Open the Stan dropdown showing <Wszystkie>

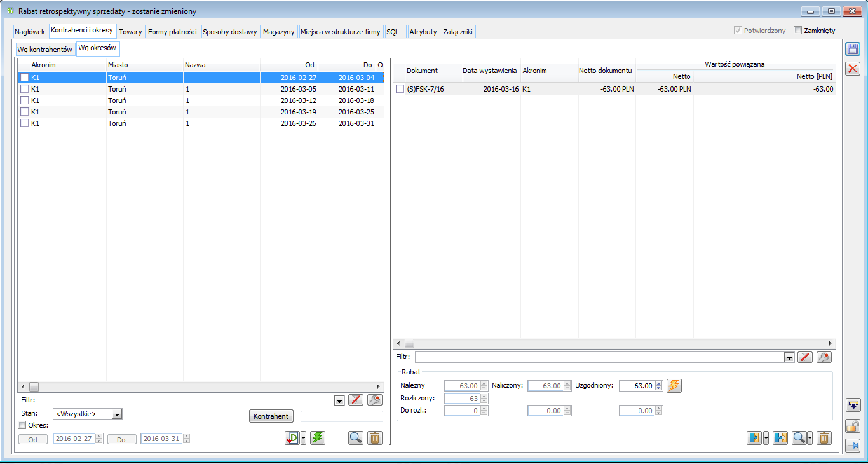(x=116, y=414)
